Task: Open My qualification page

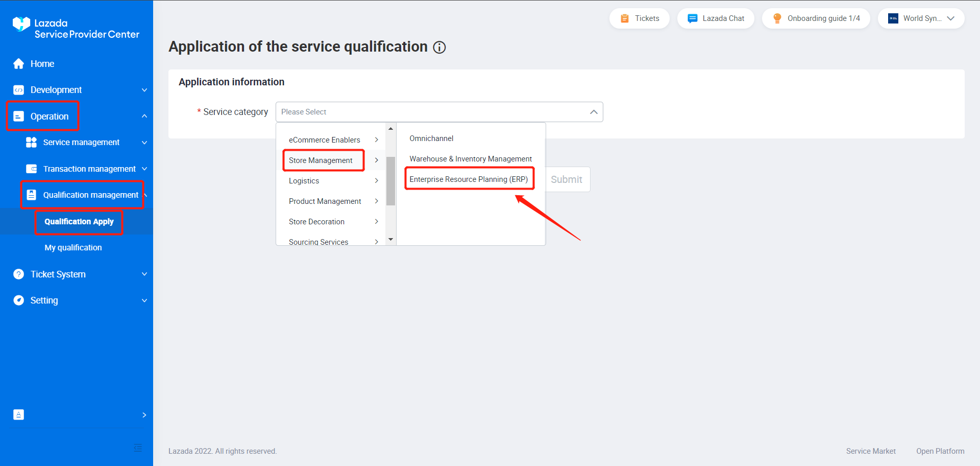Action: [73, 247]
